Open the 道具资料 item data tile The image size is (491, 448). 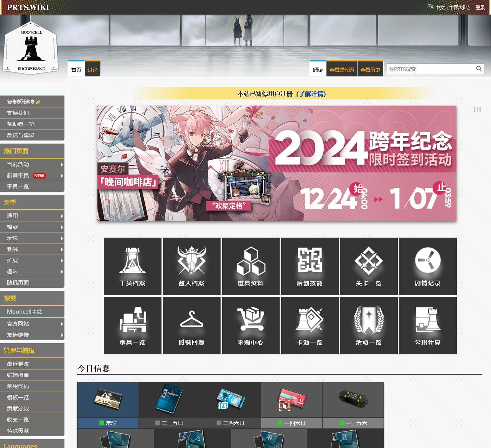click(250, 266)
